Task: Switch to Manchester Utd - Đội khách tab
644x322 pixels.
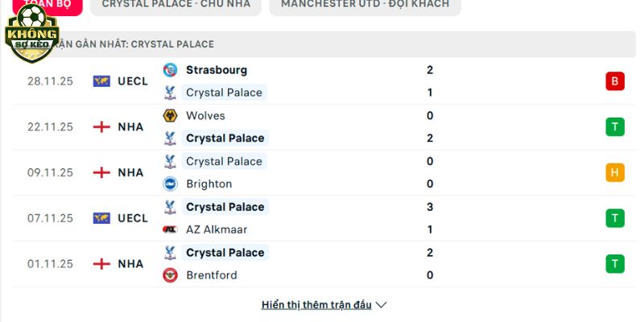Action: click(365, 4)
